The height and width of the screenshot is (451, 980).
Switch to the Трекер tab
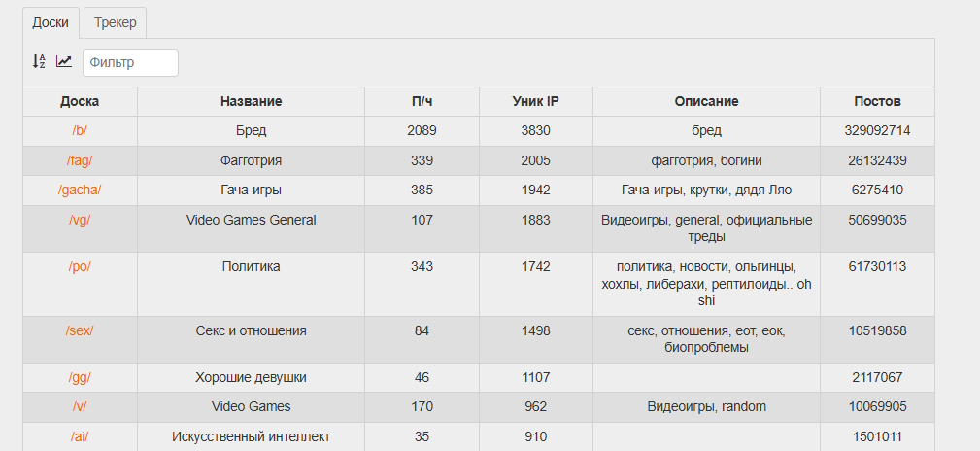[116, 22]
